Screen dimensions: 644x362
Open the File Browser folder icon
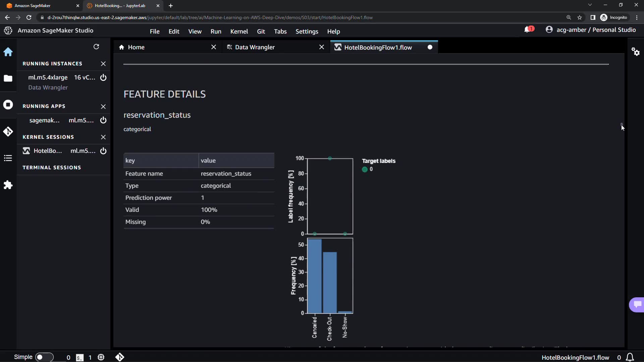click(x=8, y=78)
